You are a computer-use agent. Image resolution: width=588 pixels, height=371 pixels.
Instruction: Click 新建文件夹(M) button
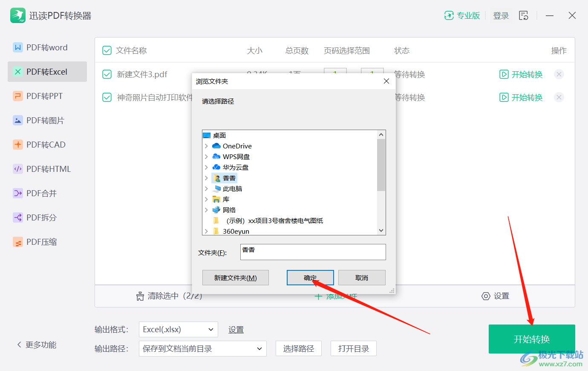click(235, 278)
